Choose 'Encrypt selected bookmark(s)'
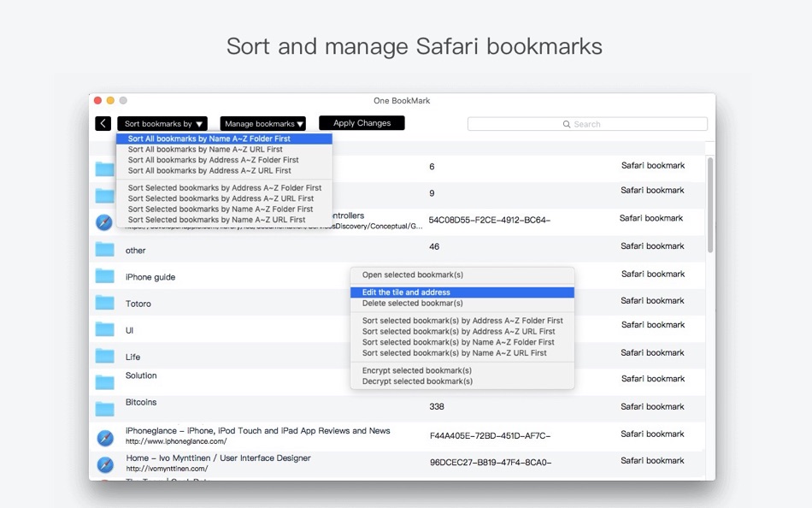The height and width of the screenshot is (508, 812). click(462, 370)
